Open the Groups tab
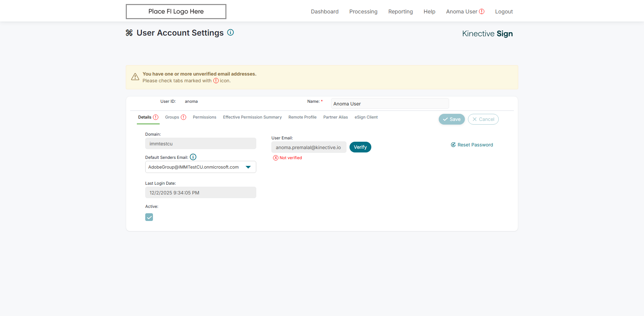Screen dimensions: 644x316 click(x=175, y=117)
